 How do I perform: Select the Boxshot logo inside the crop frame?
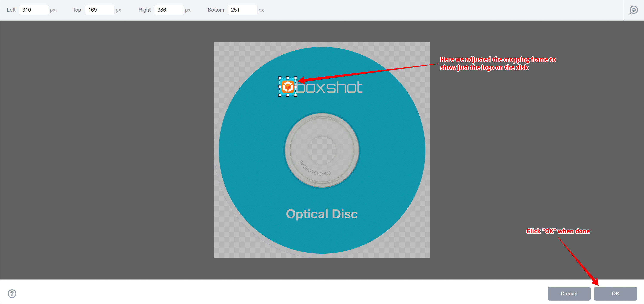(288, 87)
